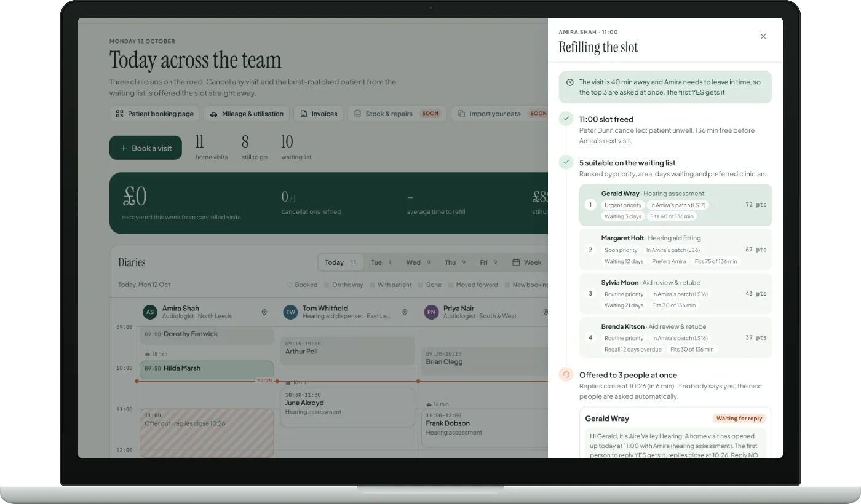The width and height of the screenshot is (861, 504).
Task: Open the Mileage & utilisation page
Action: tap(247, 114)
